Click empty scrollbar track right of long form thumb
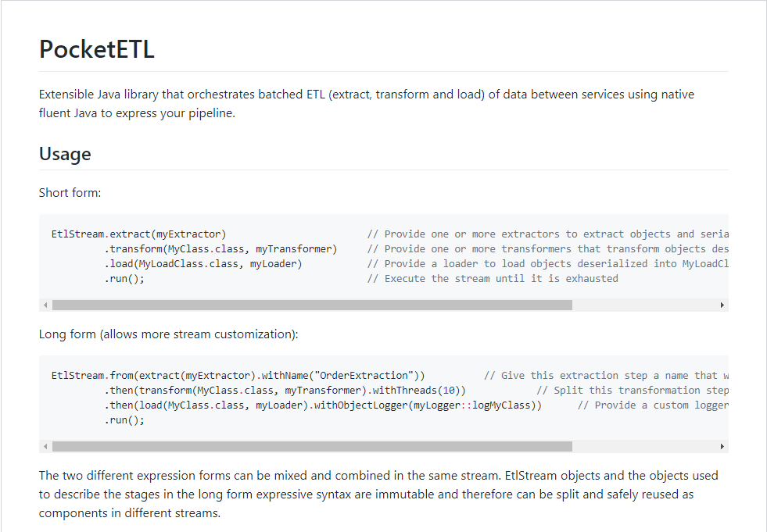The image size is (767, 532). [x=644, y=446]
